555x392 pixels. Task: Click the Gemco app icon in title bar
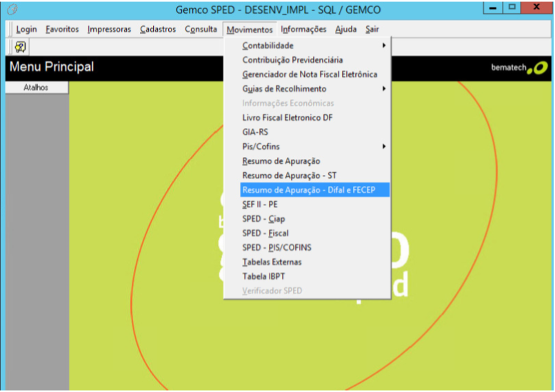[x=12, y=10]
